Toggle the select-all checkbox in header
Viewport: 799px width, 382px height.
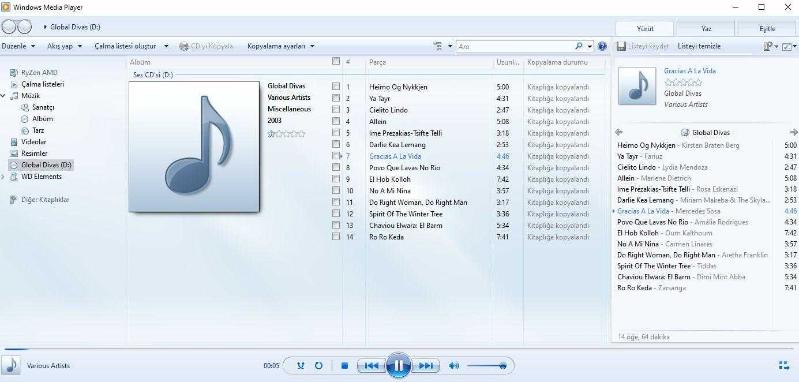[x=335, y=62]
